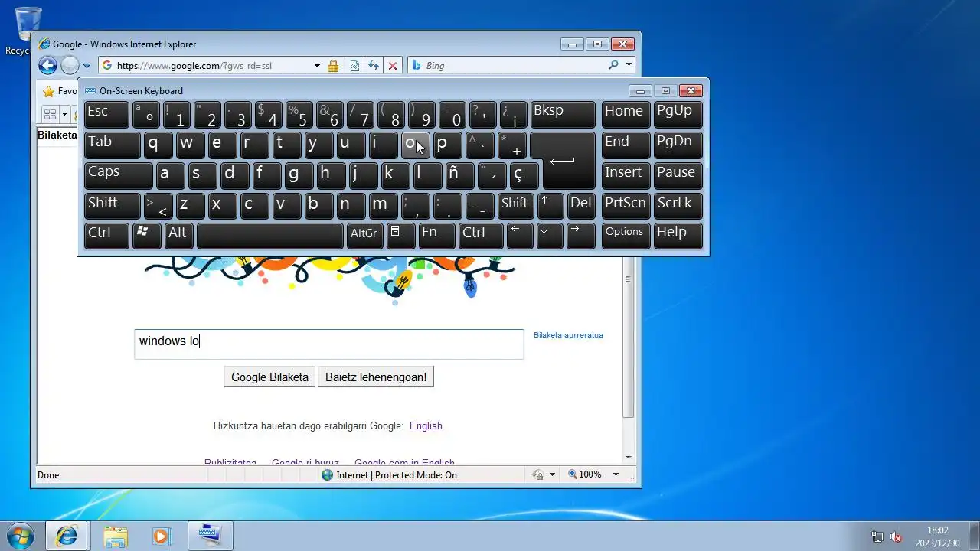The image size is (980, 551).
Task: Open Windows Media Player from taskbar
Action: (161, 536)
